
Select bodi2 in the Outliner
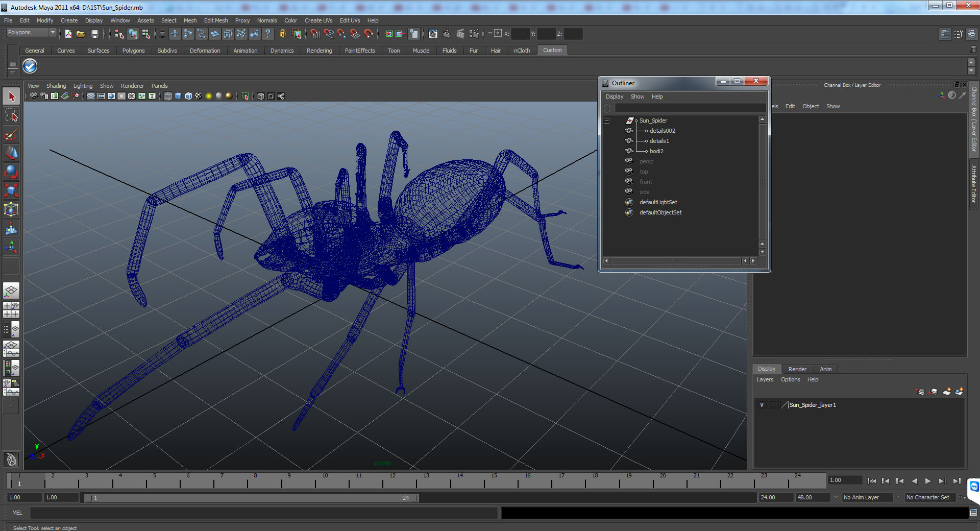tap(656, 151)
